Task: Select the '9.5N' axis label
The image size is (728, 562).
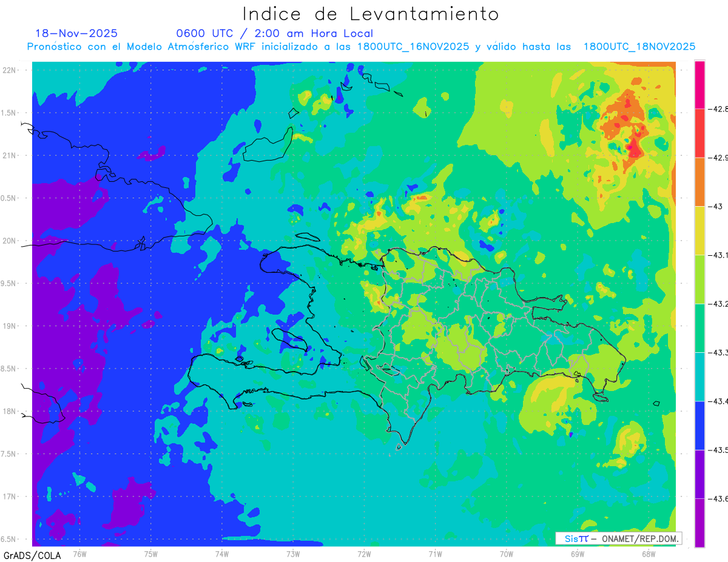Action: pos(9,283)
